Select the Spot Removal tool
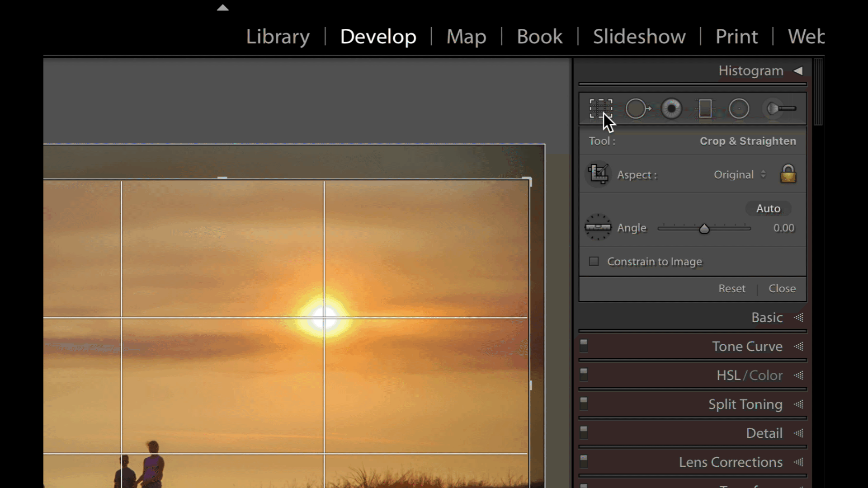The height and width of the screenshot is (488, 868). tap(637, 108)
